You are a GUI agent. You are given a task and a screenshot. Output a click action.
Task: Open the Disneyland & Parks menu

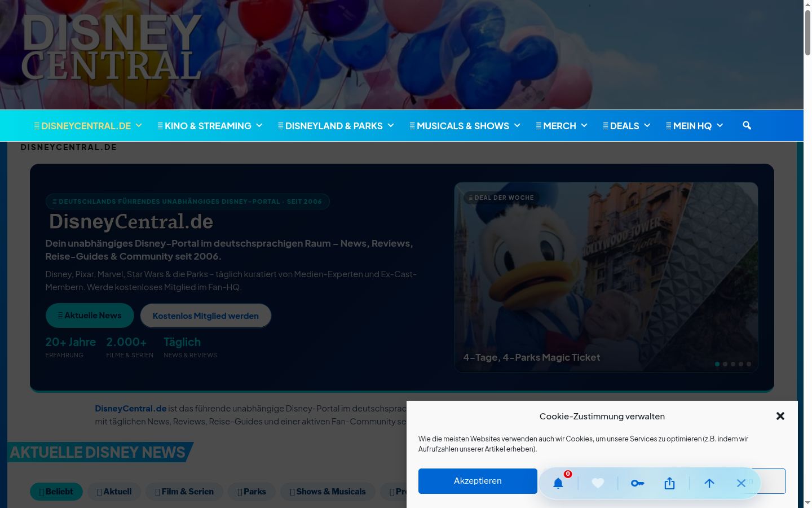[x=330, y=126]
